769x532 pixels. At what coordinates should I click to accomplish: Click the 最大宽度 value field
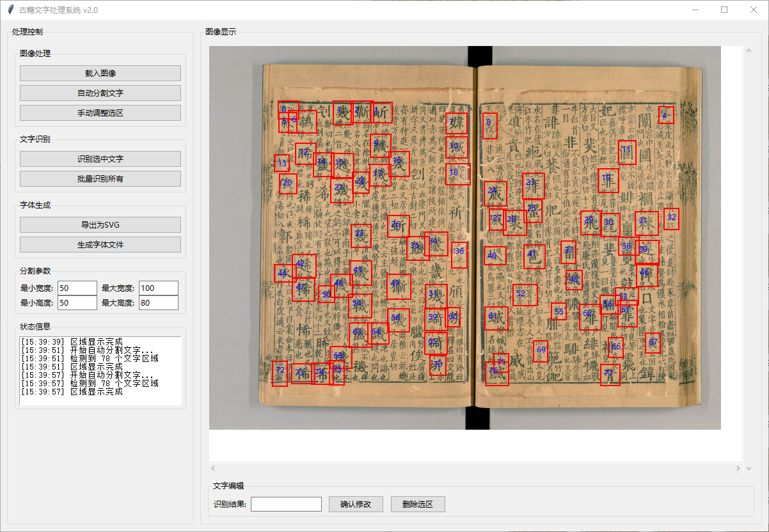pos(158,288)
